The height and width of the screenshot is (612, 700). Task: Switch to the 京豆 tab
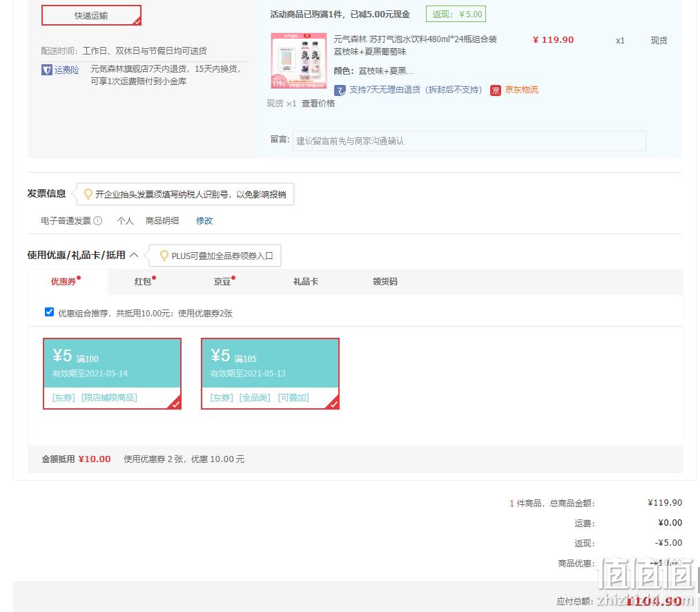pos(222,281)
